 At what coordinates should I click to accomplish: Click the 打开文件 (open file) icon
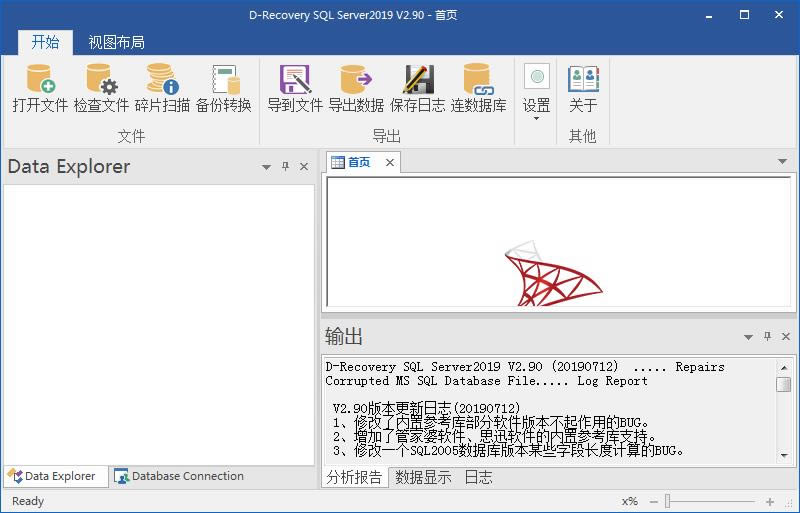[x=40, y=88]
